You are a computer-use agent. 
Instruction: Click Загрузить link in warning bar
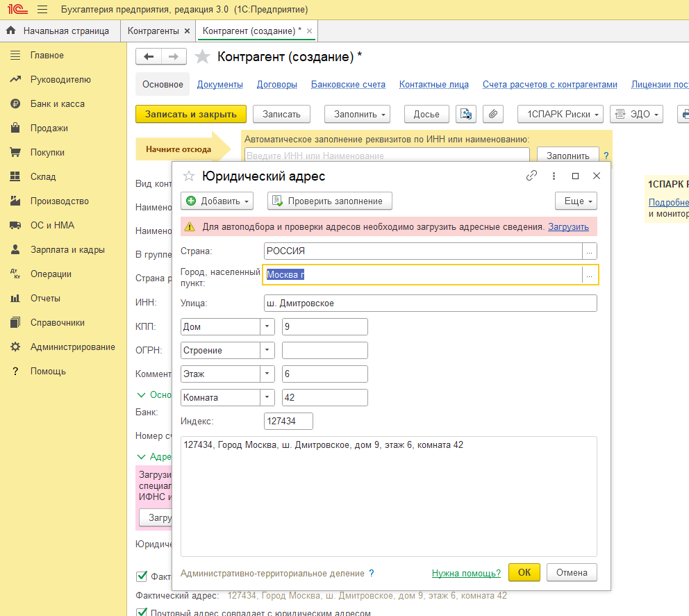pos(568,226)
